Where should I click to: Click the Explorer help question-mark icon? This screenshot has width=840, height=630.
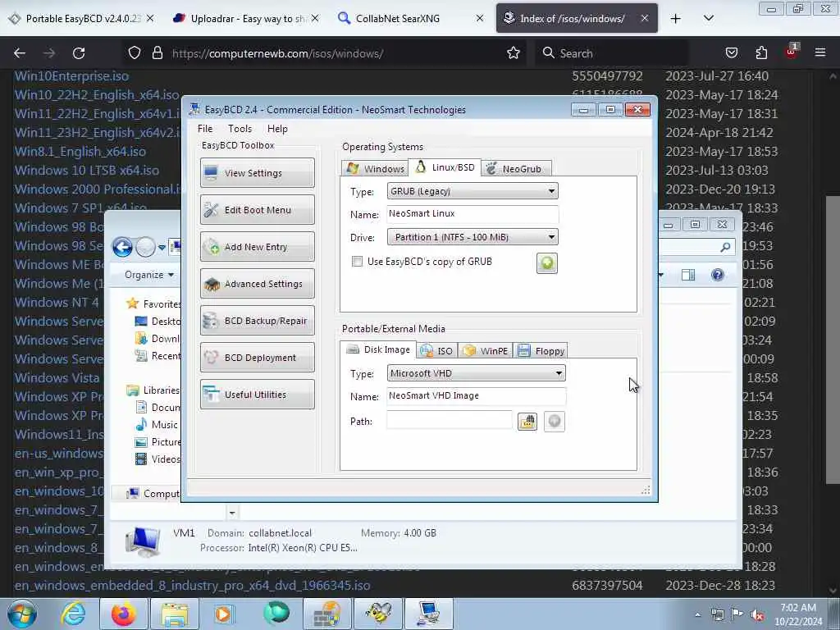point(717,275)
